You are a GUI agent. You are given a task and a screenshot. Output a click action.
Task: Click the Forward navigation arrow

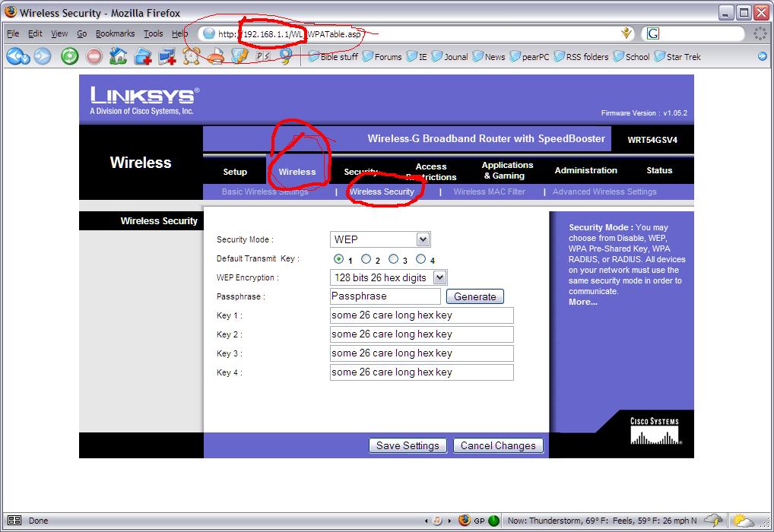point(43,56)
